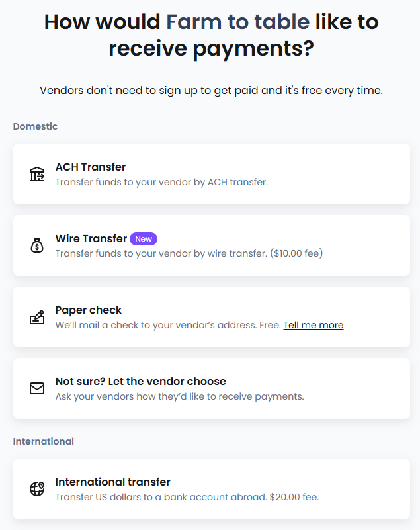Click the ACH transfer description text
The image size is (420, 530).
tap(161, 182)
